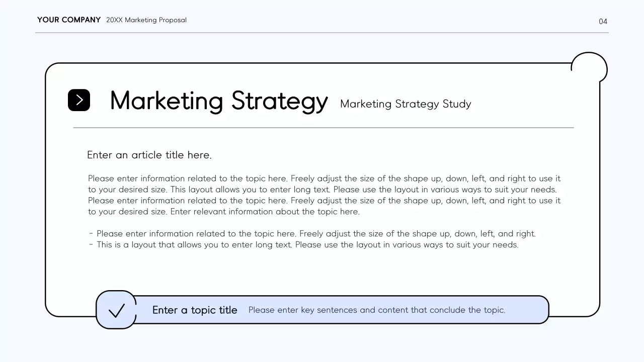Select the "YOUR COMPANY" header text
The height and width of the screenshot is (362, 644).
[69, 20]
